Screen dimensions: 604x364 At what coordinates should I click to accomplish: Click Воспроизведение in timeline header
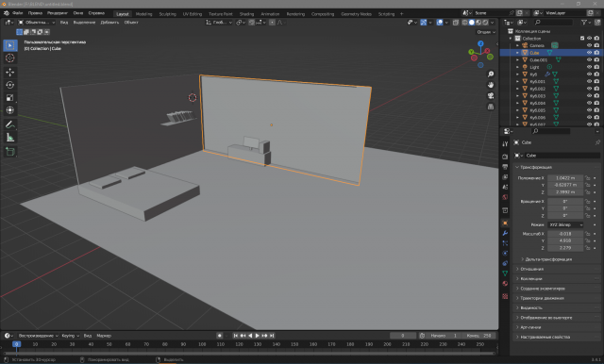[x=38, y=336]
